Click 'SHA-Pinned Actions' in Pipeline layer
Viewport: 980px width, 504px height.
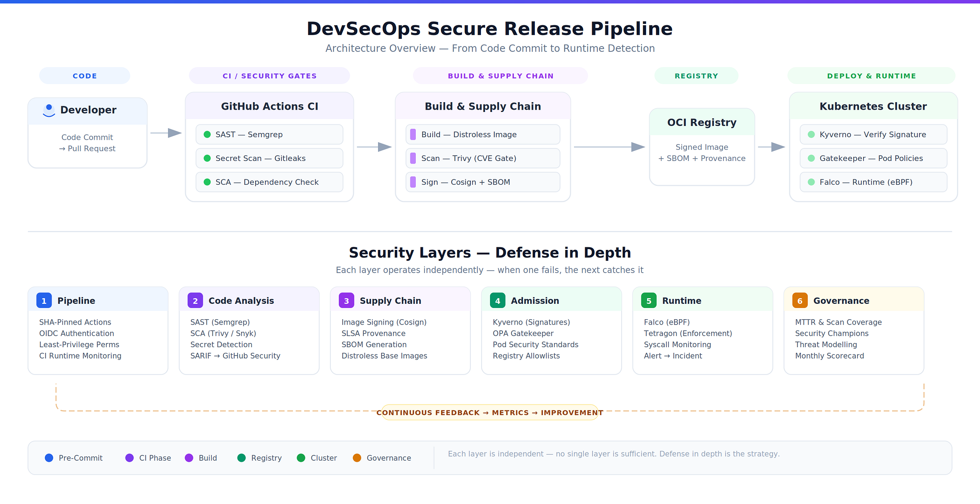coord(75,322)
